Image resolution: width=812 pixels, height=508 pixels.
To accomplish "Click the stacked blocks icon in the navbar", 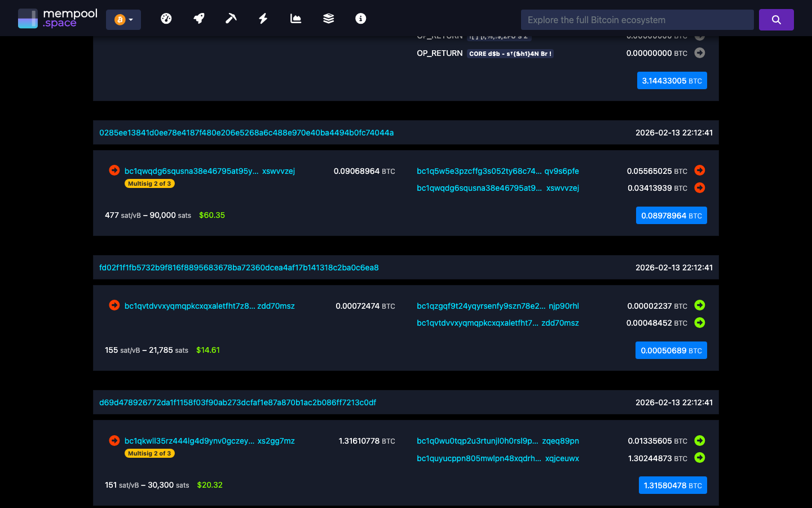I will [328, 18].
